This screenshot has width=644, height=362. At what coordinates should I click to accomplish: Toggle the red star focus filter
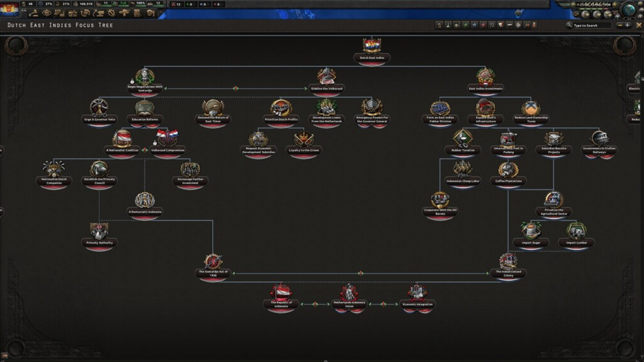(x=483, y=25)
